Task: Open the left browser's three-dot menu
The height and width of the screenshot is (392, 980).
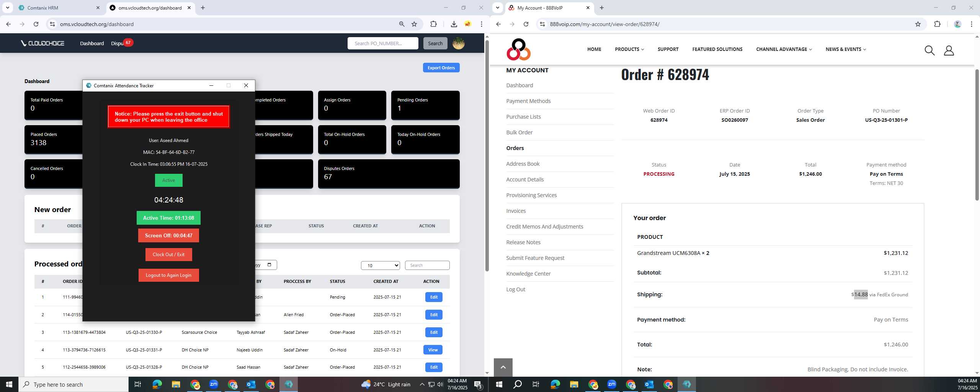Action: pos(482,24)
